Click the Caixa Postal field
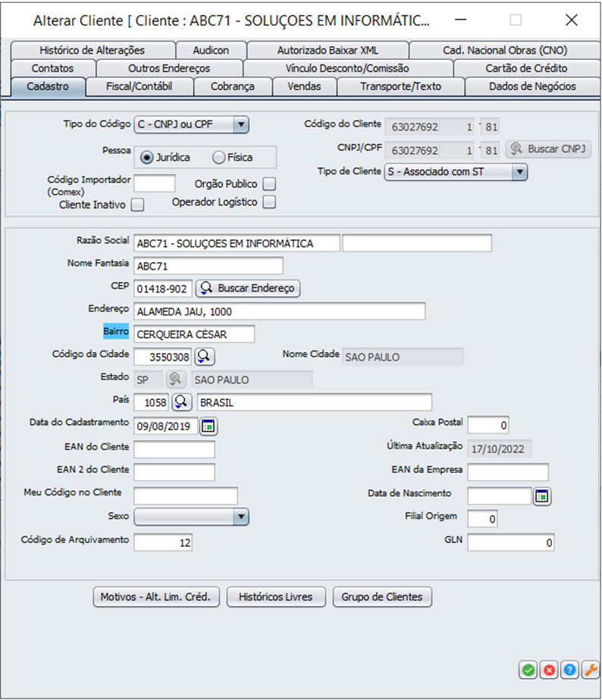Screen dimensions: 602x700 [x=488, y=425]
